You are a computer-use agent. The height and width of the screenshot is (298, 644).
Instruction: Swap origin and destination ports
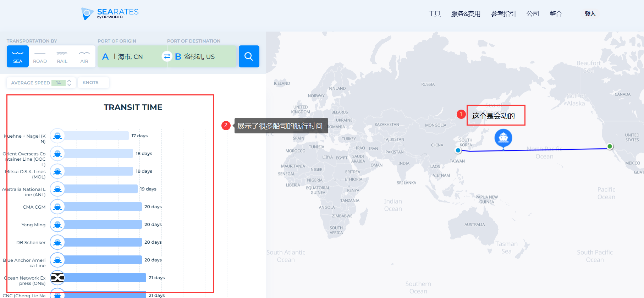tap(167, 56)
